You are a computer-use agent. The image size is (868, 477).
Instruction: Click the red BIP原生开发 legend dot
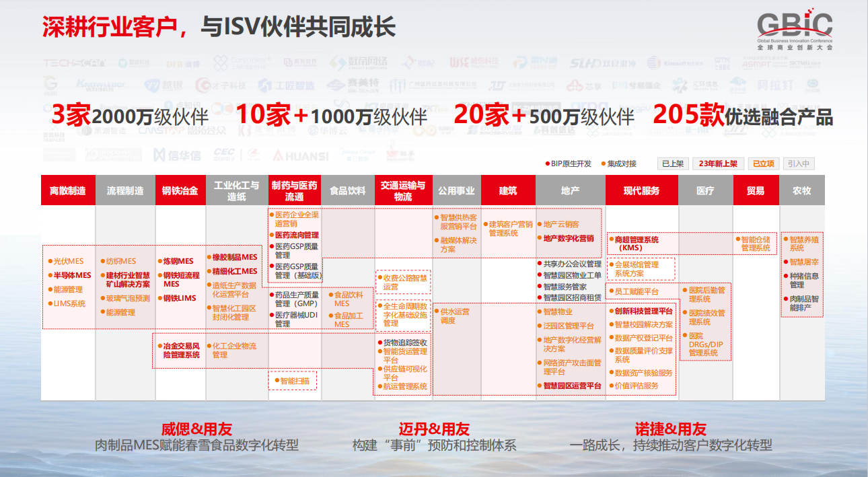(x=547, y=163)
